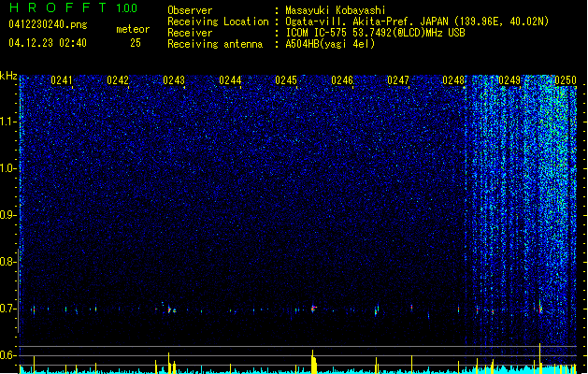The height and width of the screenshot is (374, 588).
Task: Select the filename 0412230240.png
Action: (x=48, y=24)
